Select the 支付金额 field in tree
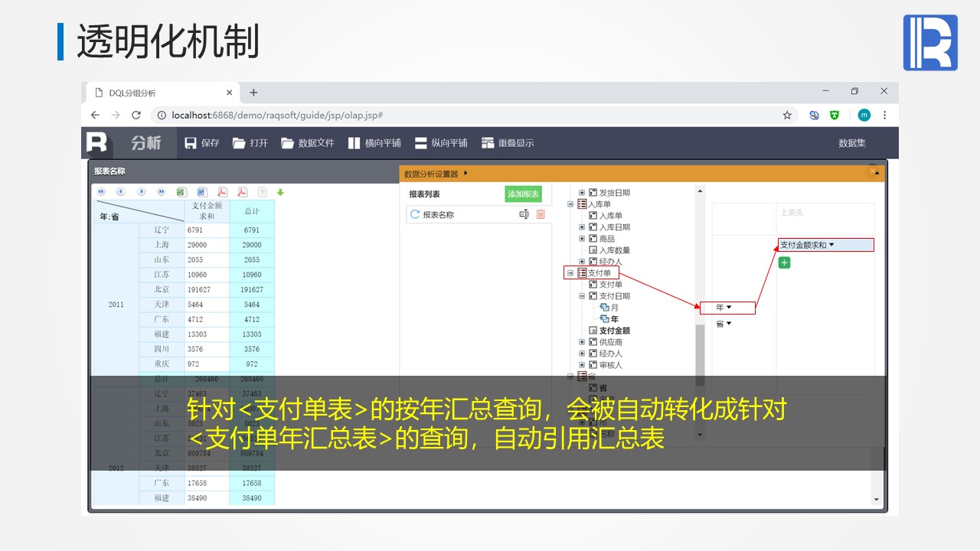 point(615,331)
